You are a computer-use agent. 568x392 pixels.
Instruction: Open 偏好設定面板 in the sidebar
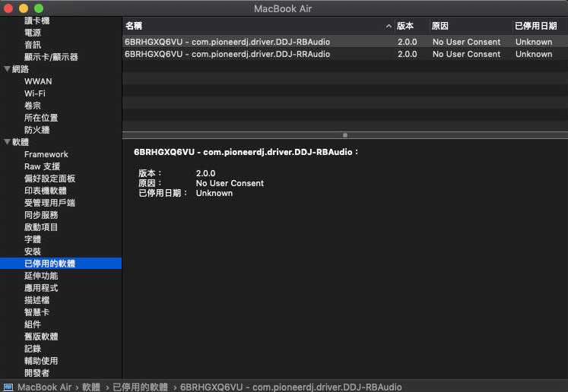pos(49,179)
